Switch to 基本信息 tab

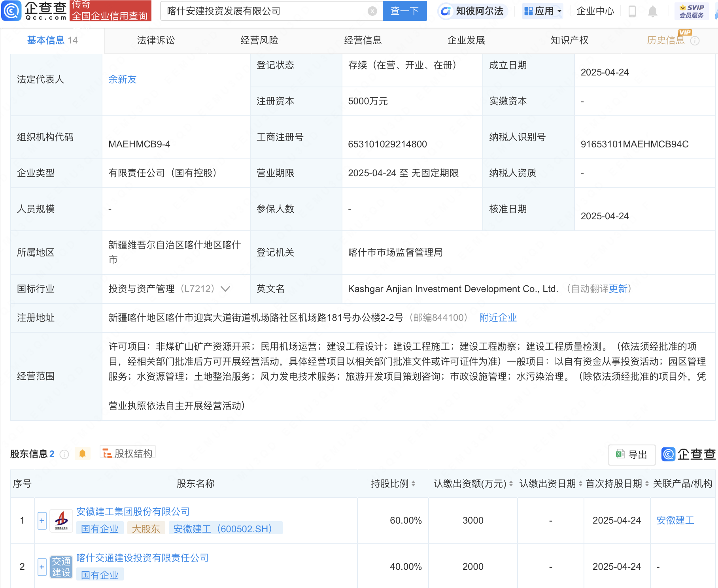(52, 40)
